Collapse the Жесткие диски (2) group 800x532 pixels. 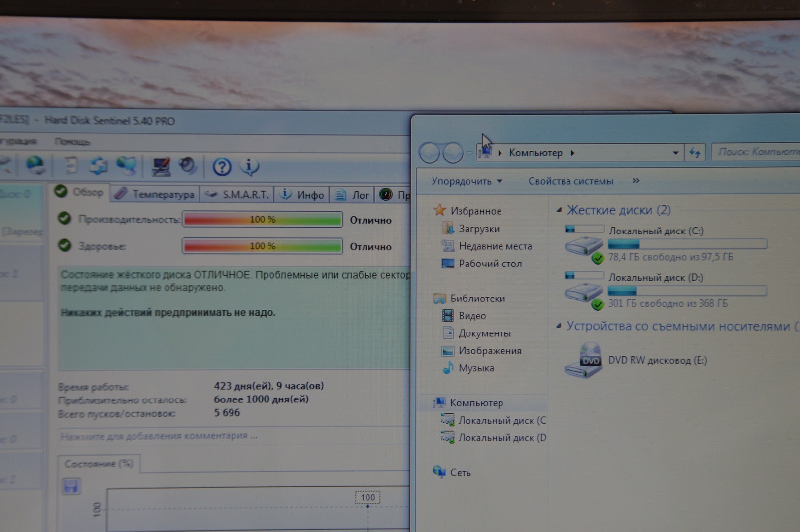pos(559,210)
